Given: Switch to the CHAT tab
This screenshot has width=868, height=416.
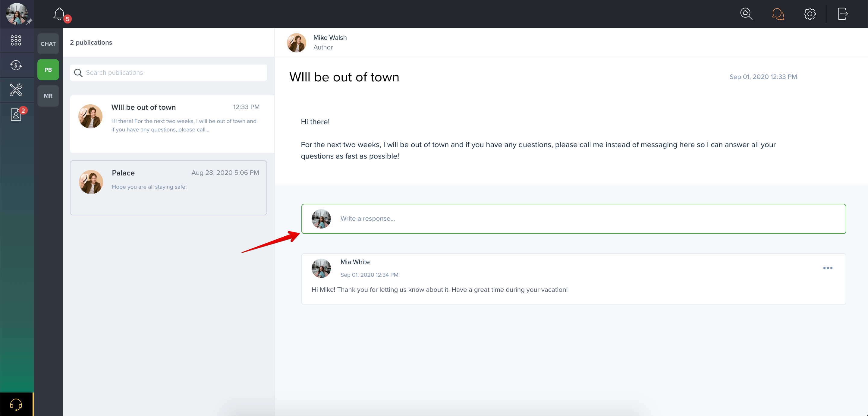Looking at the screenshot, I should tap(48, 44).
